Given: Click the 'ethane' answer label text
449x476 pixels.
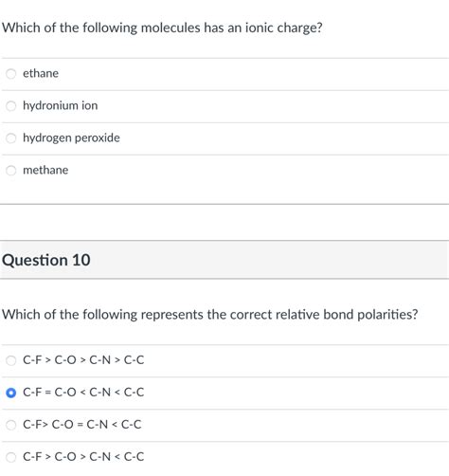Looking at the screenshot, I should [x=41, y=73].
